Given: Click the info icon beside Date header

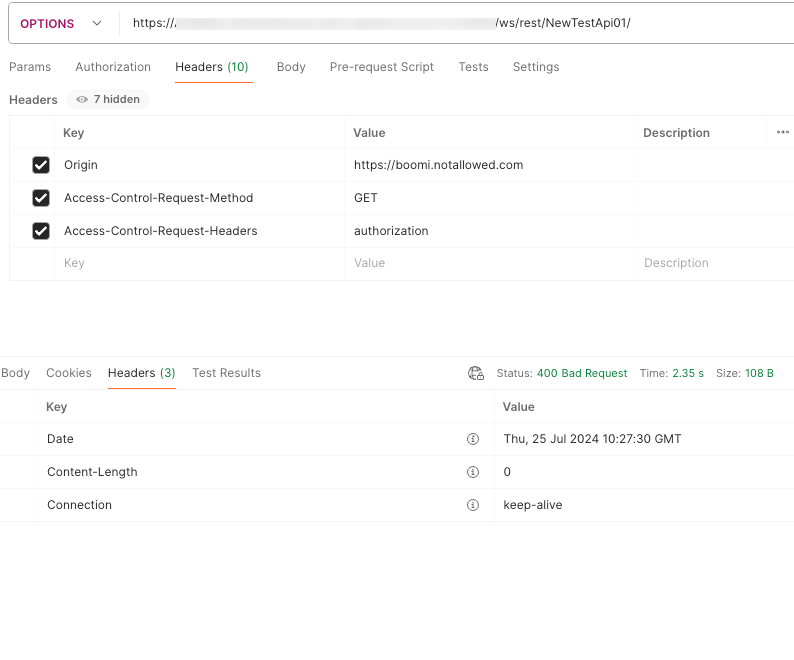Looking at the screenshot, I should click(473, 439).
